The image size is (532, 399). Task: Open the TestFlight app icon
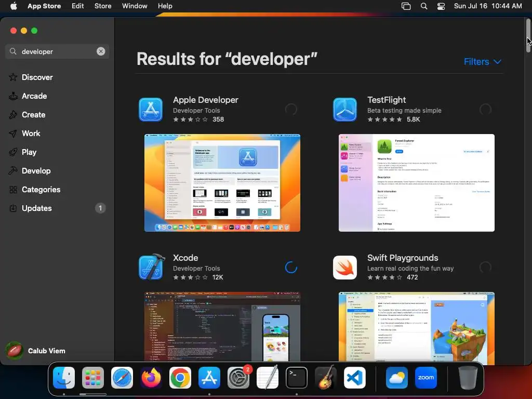point(345,110)
